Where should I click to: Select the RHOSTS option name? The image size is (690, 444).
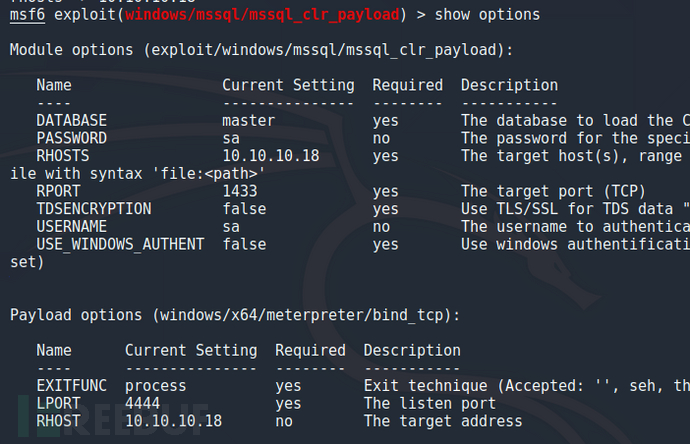pyautogui.click(x=62, y=156)
